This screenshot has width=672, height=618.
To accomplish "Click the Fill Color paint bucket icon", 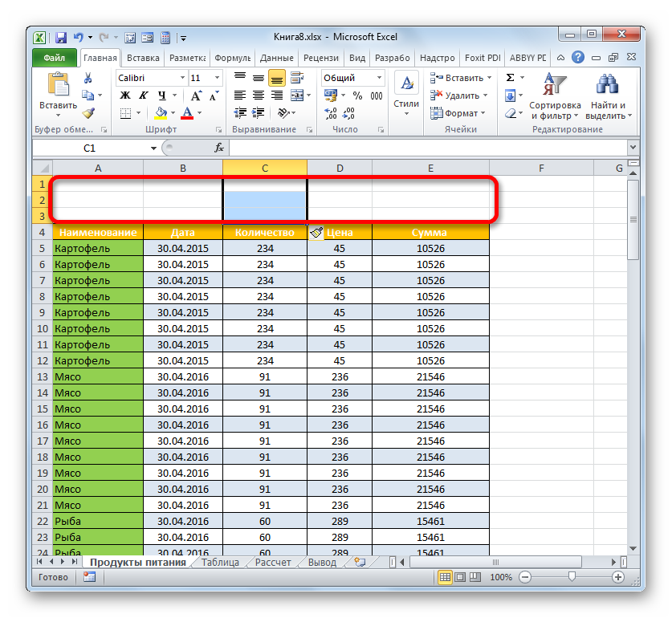I will tap(161, 113).
